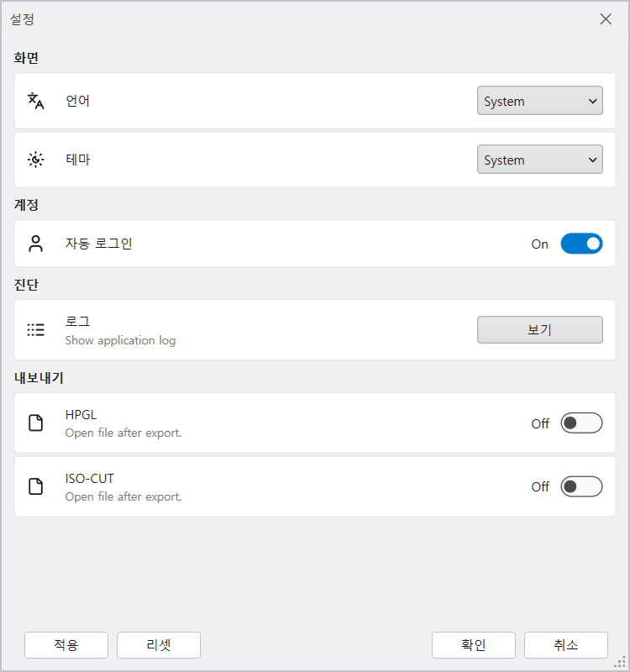Image resolution: width=630 pixels, height=672 pixels.
Task: Confirm with the 확인 button
Action: tap(474, 645)
